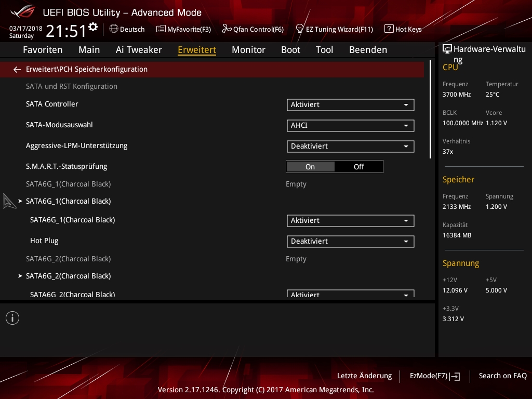Select the SATA Controller label
532x399 pixels.
tap(52, 104)
